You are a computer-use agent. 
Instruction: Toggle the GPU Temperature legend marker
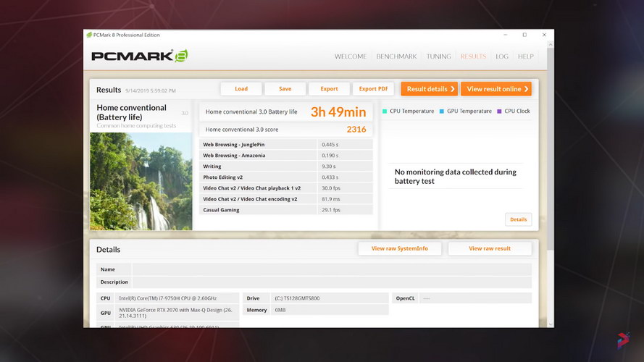(x=441, y=111)
